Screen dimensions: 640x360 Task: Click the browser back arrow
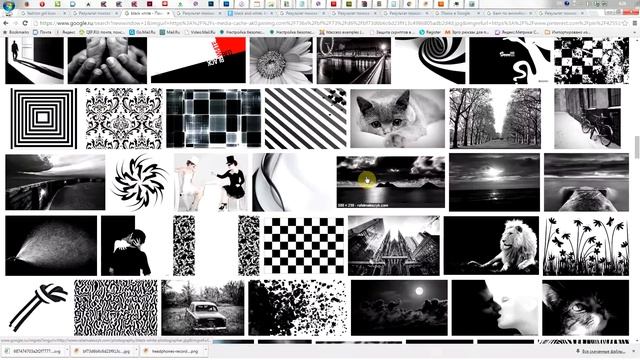click(x=6, y=23)
